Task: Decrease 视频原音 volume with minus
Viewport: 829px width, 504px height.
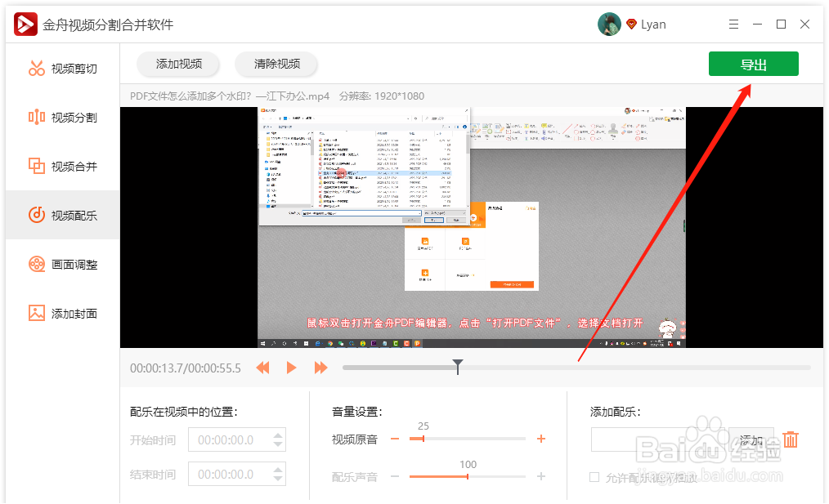Action: coord(395,439)
